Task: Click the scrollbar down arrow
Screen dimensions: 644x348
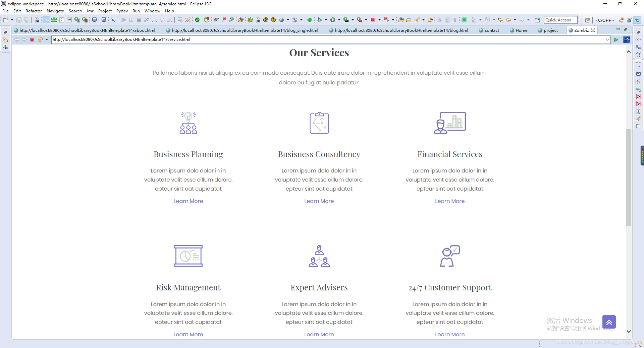Action: [x=629, y=331]
